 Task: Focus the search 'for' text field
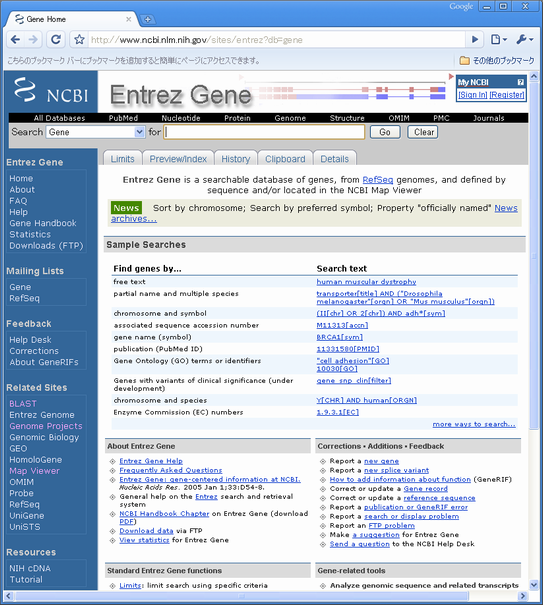[x=264, y=132]
